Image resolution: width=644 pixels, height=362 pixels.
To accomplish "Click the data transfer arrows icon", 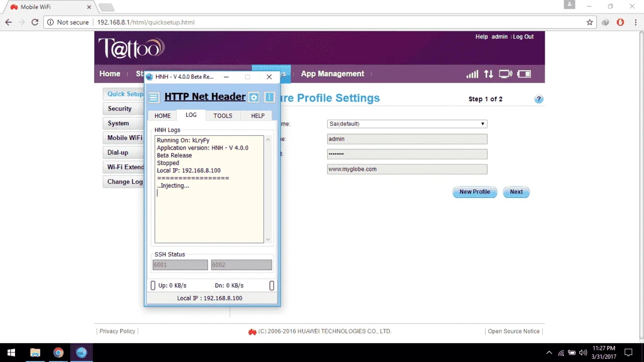I will click(x=488, y=74).
